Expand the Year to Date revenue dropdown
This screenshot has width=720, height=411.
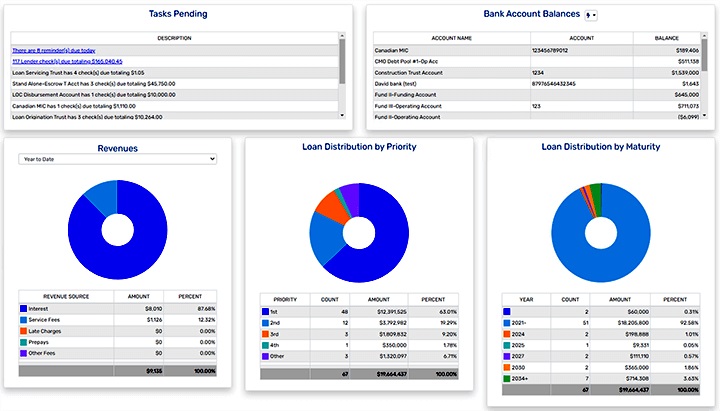click(x=118, y=158)
